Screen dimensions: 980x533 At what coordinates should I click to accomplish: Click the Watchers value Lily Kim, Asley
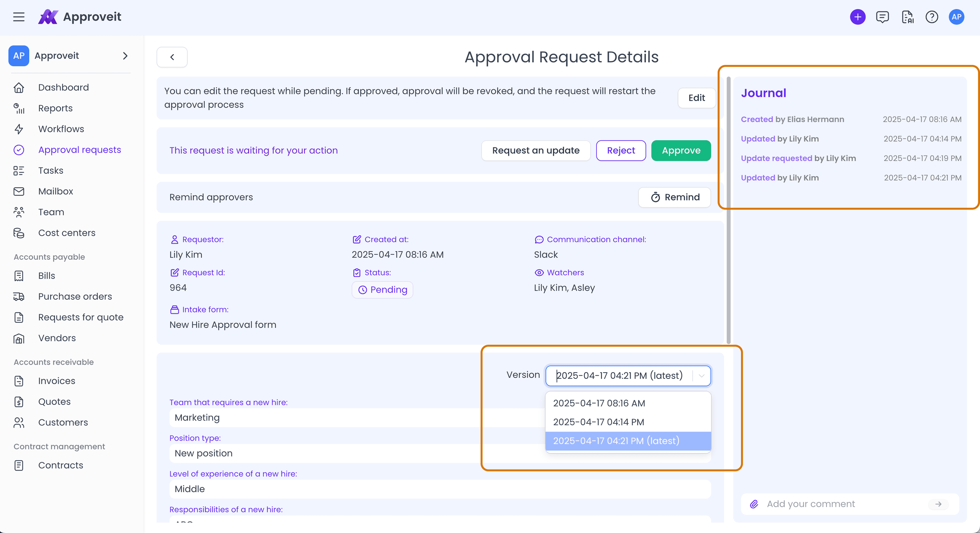(x=564, y=288)
